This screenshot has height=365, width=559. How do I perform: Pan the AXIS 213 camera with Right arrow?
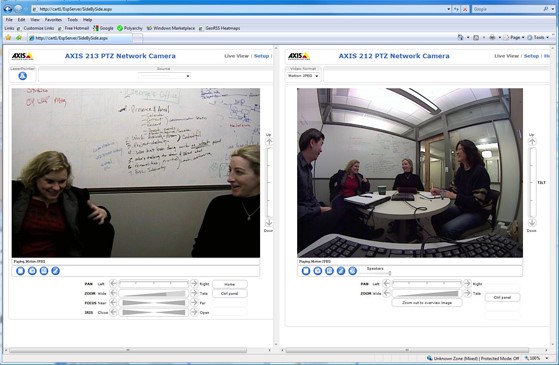pyautogui.click(x=194, y=283)
